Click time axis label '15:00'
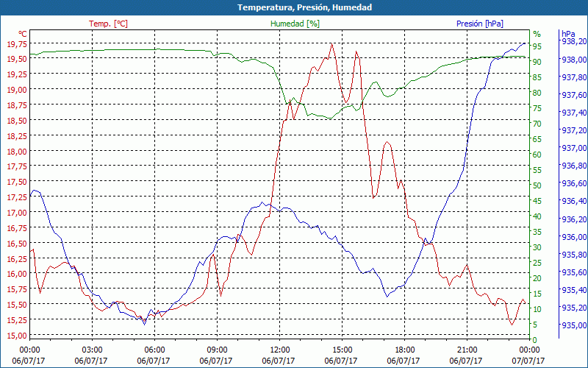The image size is (588, 368). (342, 350)
